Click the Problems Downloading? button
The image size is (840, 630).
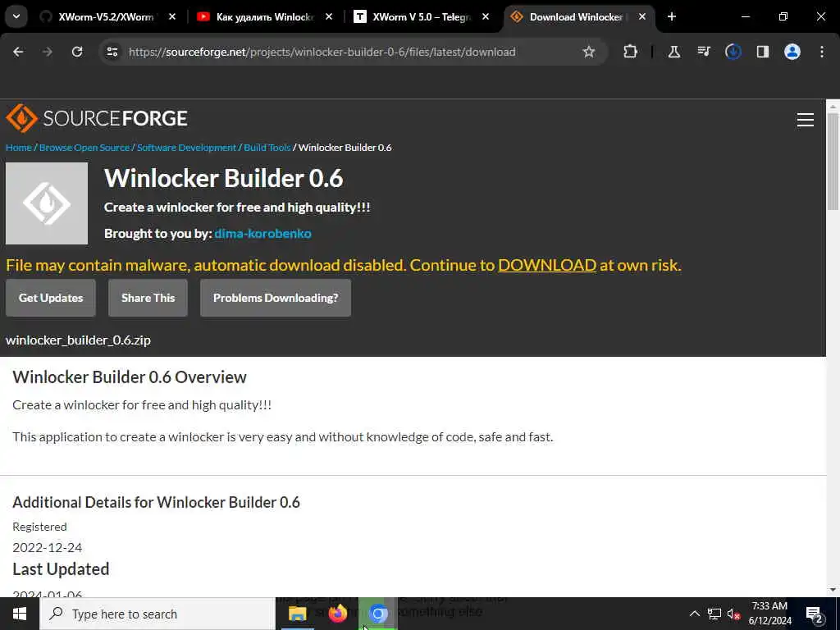[x=276, y=298]
